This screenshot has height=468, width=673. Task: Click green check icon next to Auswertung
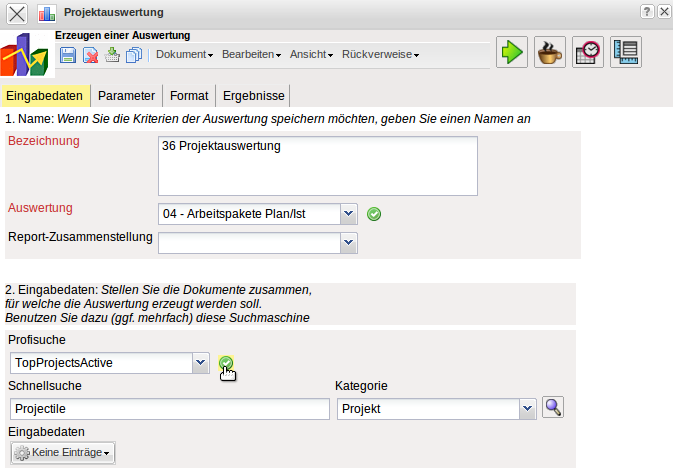tap(374, 213)
